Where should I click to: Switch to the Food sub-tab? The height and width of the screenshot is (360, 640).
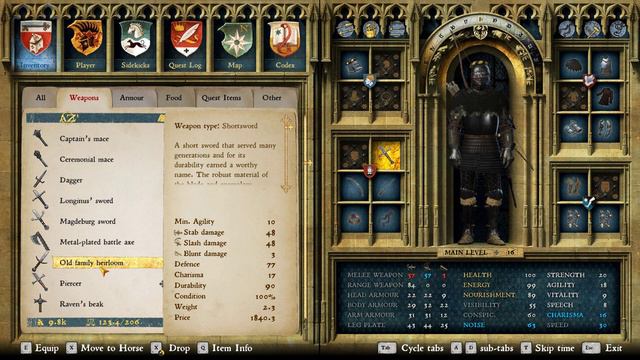174,98
